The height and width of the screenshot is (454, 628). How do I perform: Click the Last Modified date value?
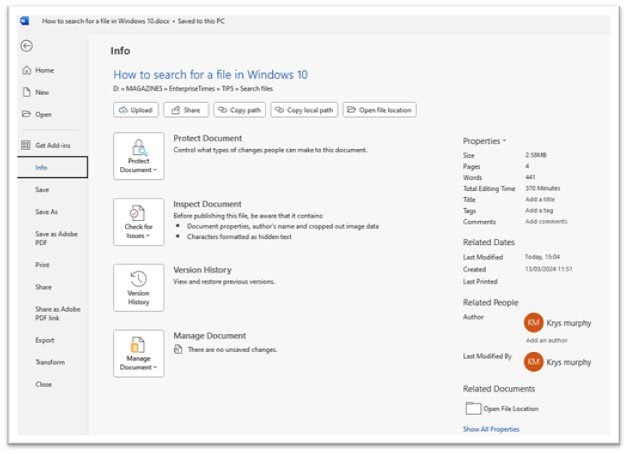[x=542, y=257]
